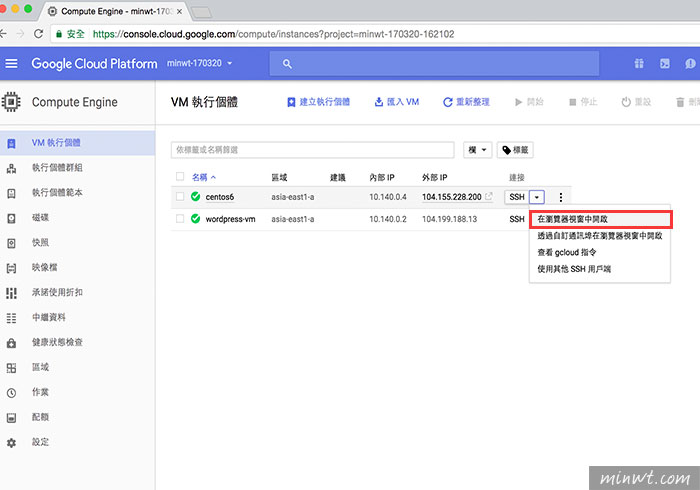The width and height of the screenshot is (700, 490).
Task: Click the three-dot menu for centos6
Action: [561, 197]
